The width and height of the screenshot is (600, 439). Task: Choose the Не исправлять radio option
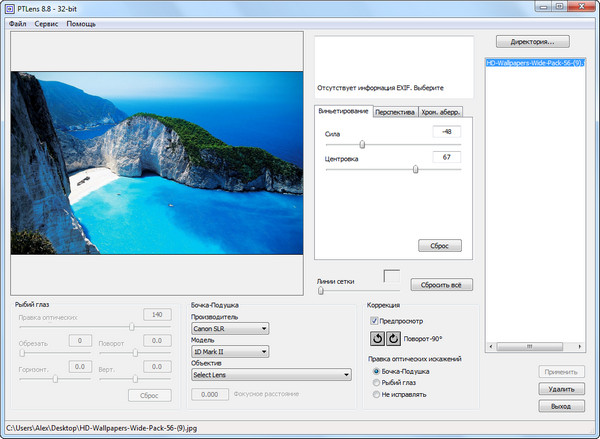click(375, 394)
